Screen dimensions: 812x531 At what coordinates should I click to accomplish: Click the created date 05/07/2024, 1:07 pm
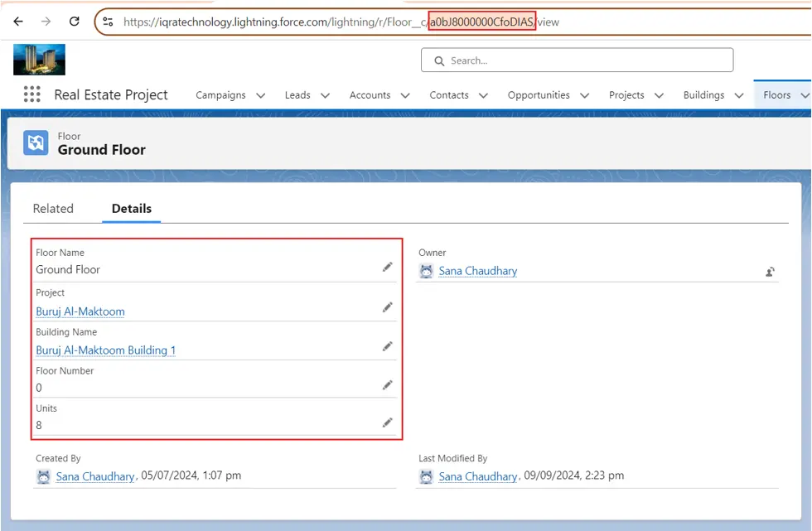(191, 475)
